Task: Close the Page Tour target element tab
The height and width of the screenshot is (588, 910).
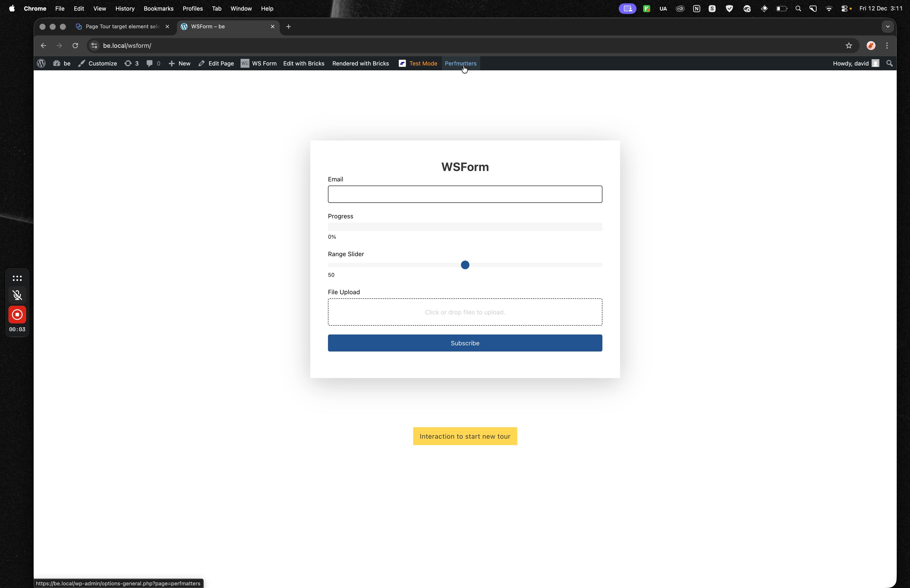Action: [167, 27]
